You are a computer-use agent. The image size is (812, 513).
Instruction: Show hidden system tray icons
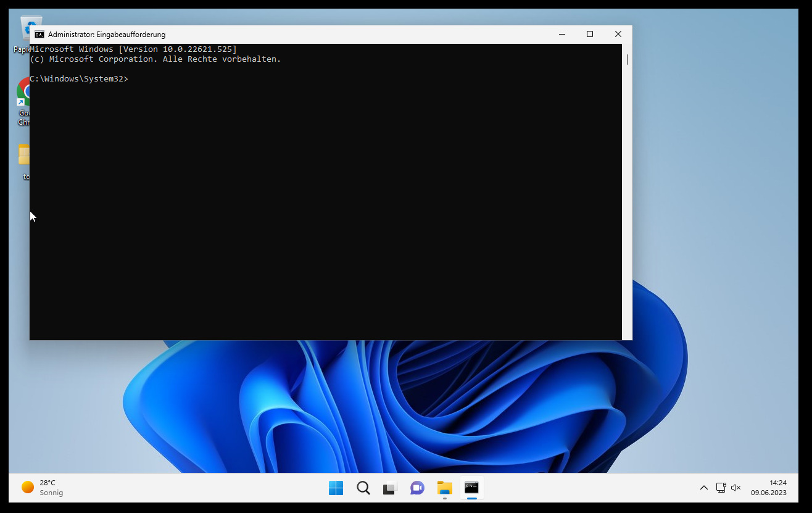point(703,488)
